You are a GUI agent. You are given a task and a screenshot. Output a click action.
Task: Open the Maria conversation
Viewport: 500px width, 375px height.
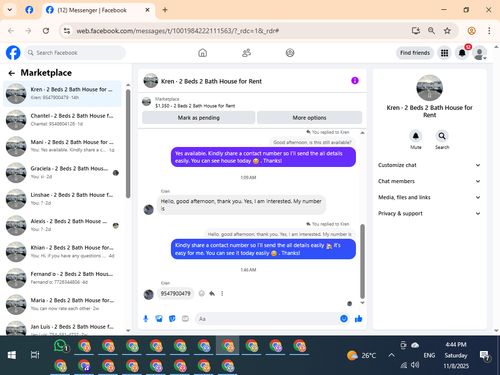click(x=62, y=304)
